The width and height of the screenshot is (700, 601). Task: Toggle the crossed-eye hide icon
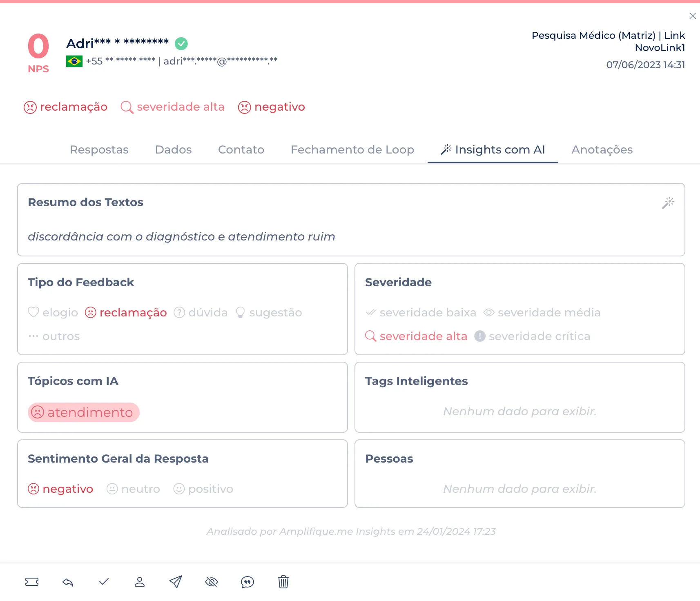pos(212,582)
